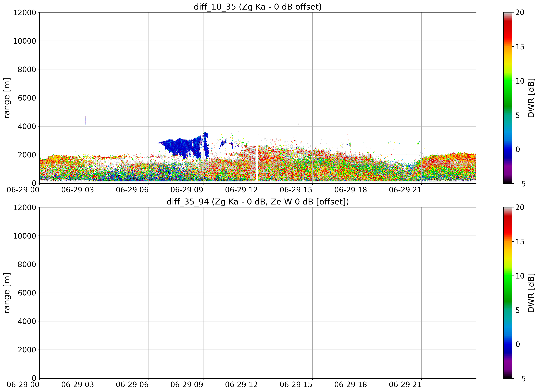Click the "8000" range tick of the diff_35_94 plot
This screenshot has height=392, width=539.
(27, 264)
